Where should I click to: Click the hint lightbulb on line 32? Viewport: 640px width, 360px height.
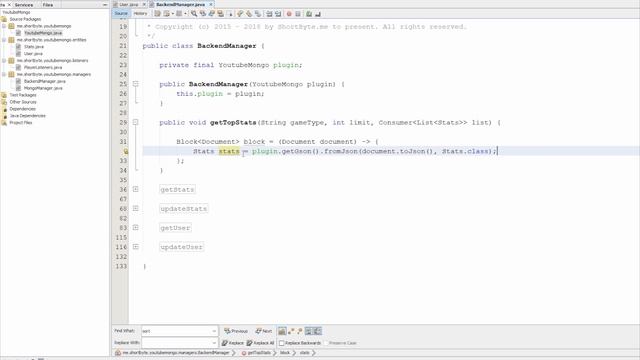pos(126,151)
